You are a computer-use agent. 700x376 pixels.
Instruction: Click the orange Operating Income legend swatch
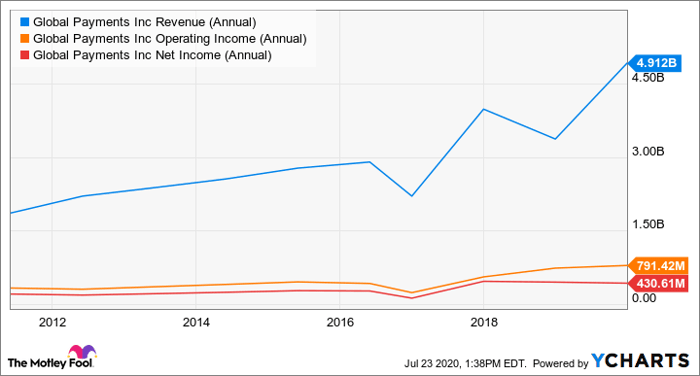[x=25, y=38]
